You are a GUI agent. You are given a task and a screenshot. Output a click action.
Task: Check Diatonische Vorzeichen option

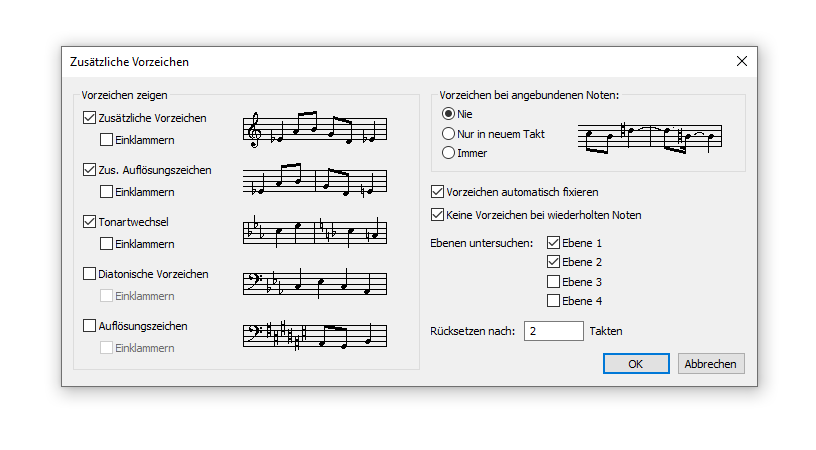coord(90,274)
